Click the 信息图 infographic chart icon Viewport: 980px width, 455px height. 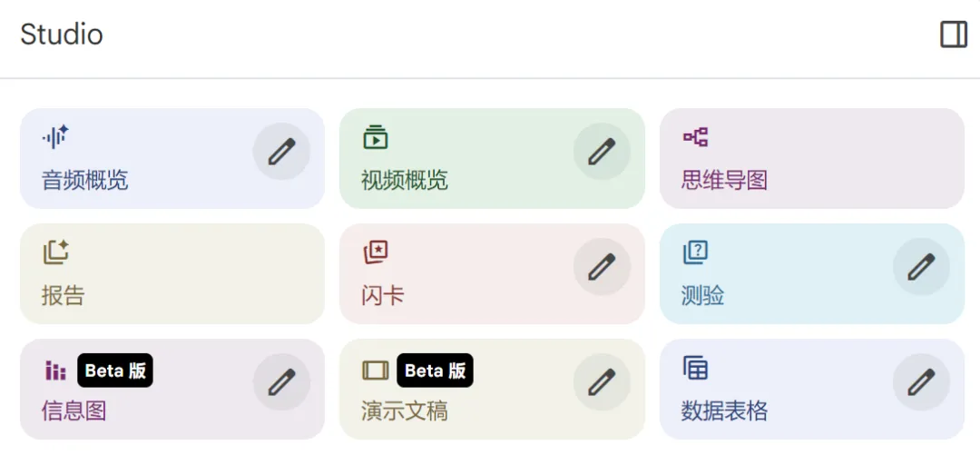point(55,371)
